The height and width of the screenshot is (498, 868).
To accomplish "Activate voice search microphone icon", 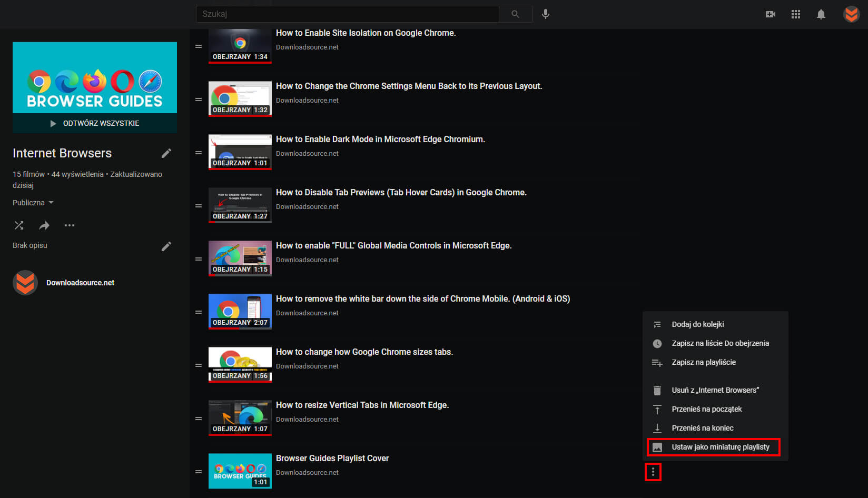I will [x=546, y=14].
